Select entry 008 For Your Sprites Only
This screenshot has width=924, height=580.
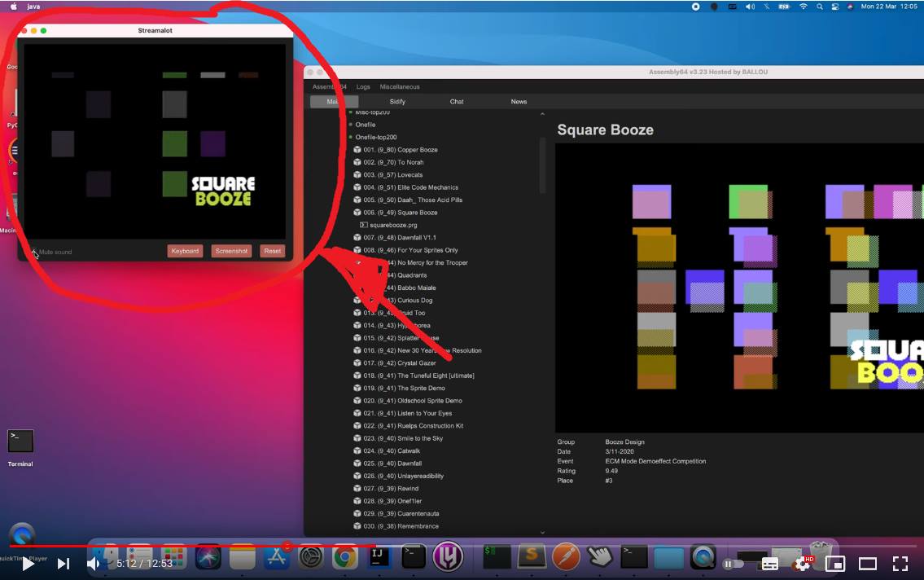coord(410,250)
